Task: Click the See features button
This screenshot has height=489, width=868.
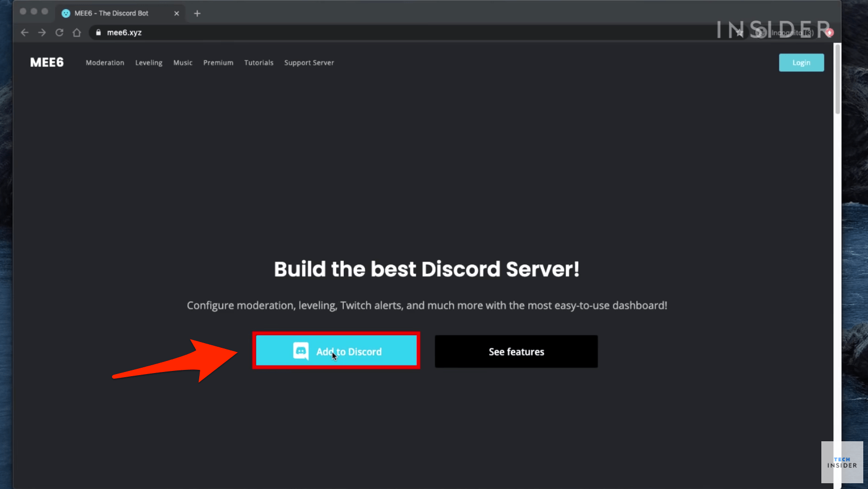Action: (516, 352)
